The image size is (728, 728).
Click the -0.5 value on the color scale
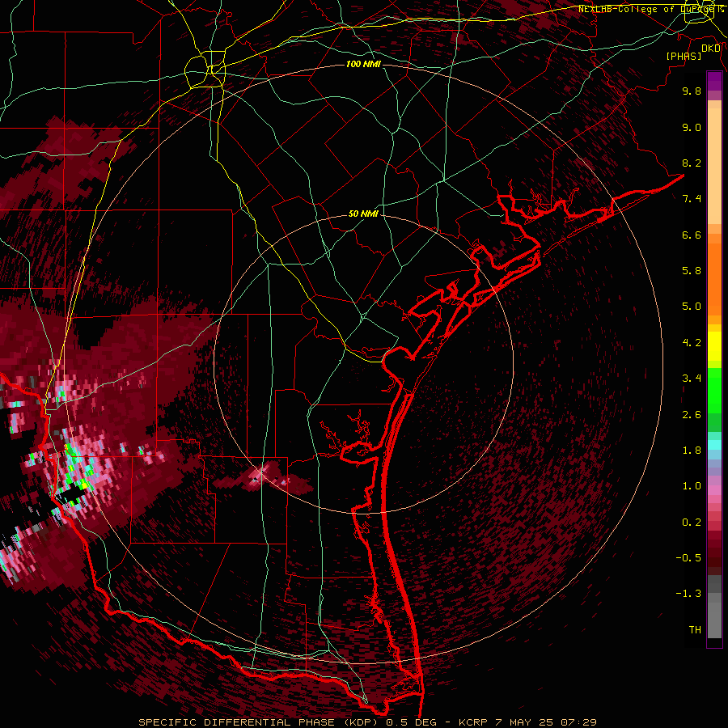tap(688, 558)
